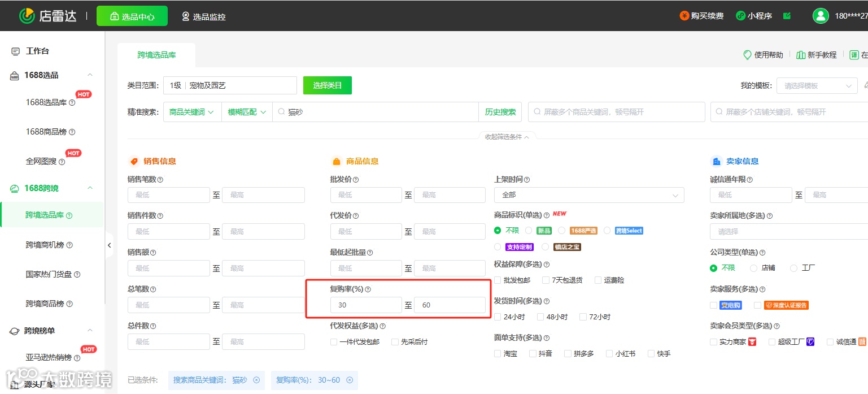Open the 模糊匹配 match type dropdown
The image size is (868, 394).
tap(247, 112)
